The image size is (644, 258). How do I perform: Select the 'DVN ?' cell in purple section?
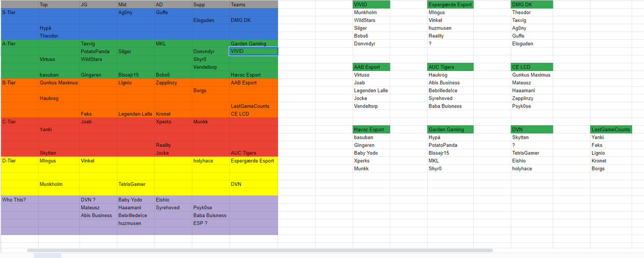tap(98, 199)
